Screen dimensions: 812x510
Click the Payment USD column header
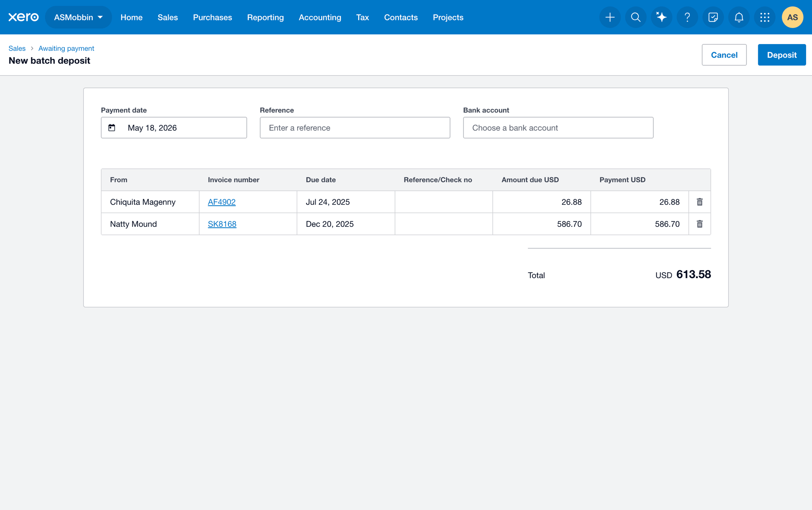[x=622, y=180]
